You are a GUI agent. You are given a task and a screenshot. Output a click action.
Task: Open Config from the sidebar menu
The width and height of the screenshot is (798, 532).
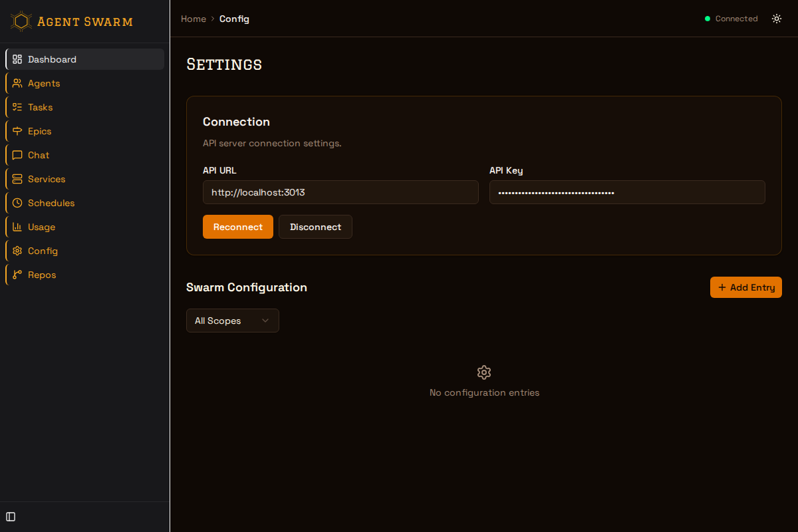pos(17,251)
